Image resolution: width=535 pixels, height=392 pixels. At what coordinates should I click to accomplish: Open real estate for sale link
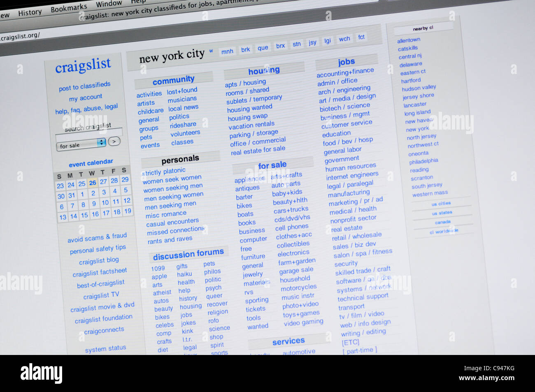tap(258, 151)
